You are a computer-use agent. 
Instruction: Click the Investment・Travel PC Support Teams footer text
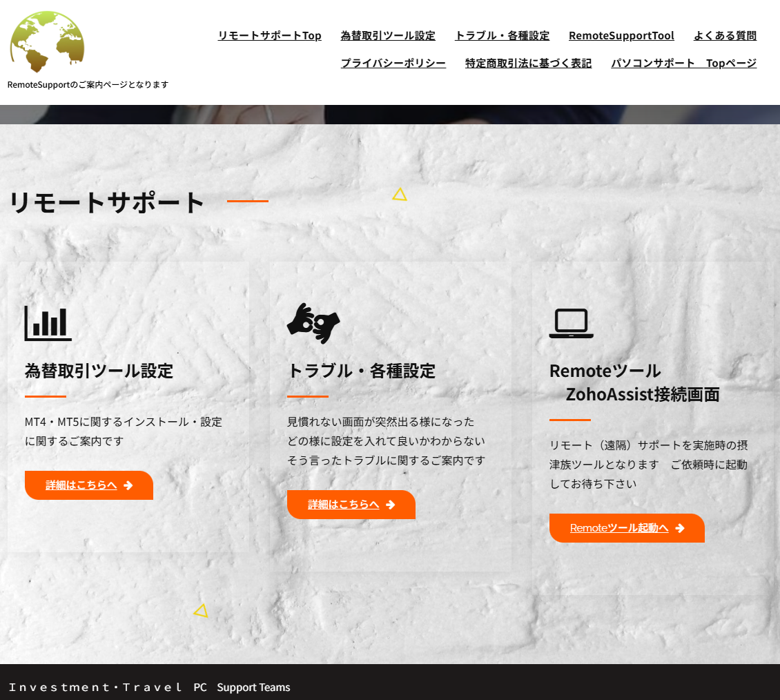coord(149,688)
